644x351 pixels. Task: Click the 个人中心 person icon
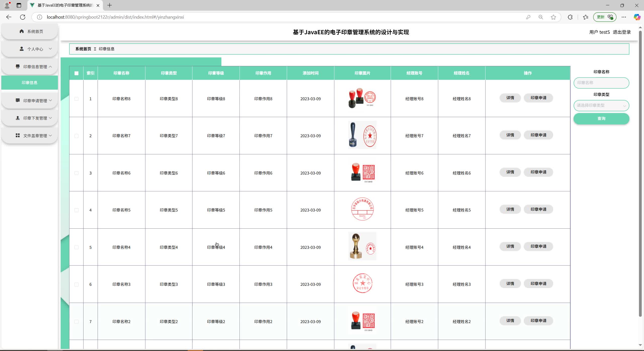(22, 49)
